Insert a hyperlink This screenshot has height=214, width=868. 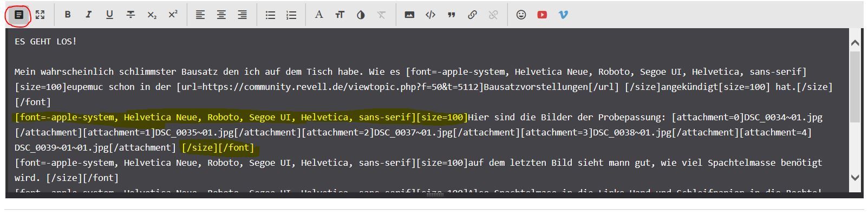pos(472,15)
